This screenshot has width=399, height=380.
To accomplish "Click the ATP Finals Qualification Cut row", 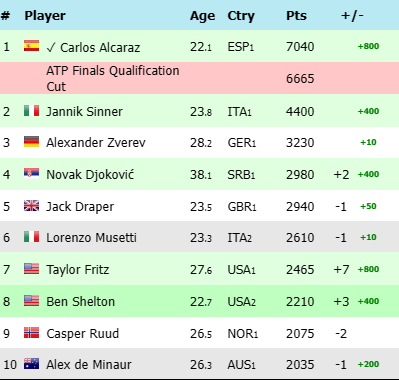I will point(199,78).
